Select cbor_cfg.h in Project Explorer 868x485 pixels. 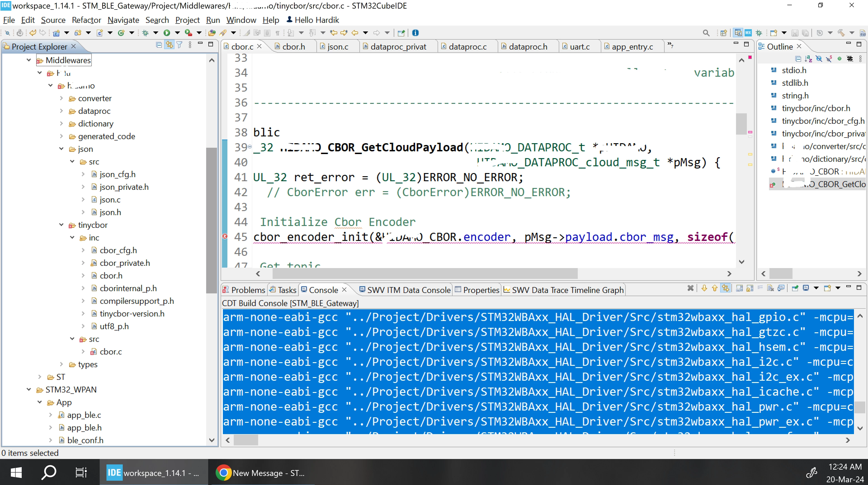point(118,250)
